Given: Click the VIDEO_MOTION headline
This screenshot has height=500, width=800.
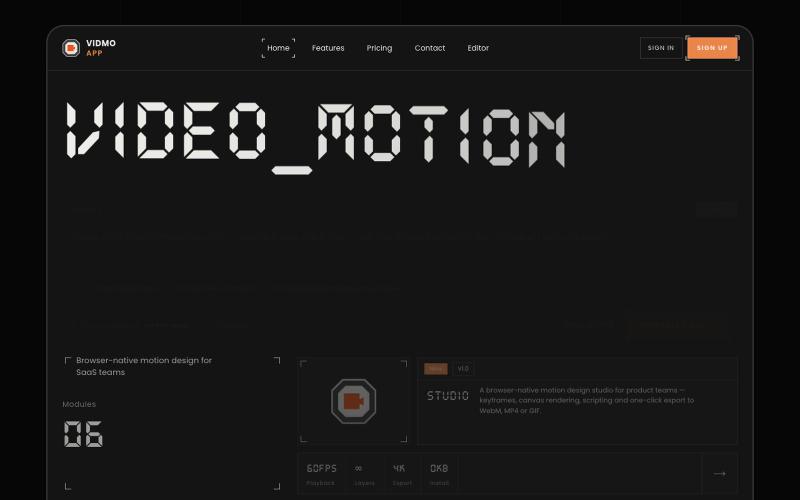Looking at the screenshot, I should pos(316,138).
